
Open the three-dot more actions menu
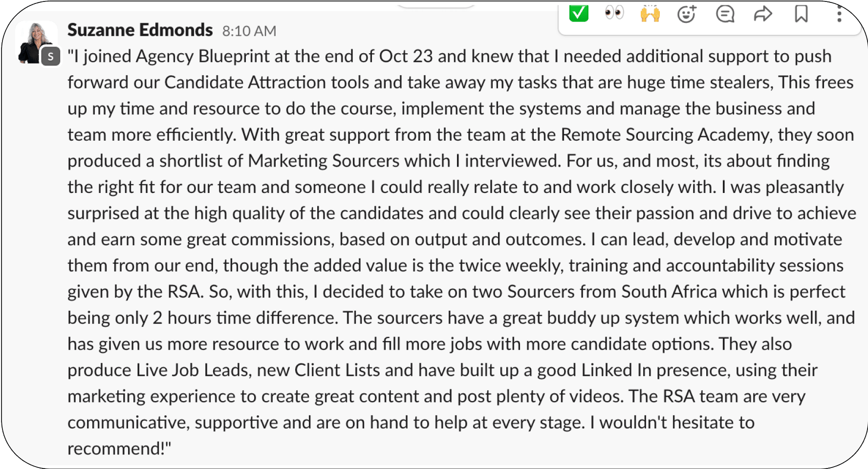(x=839, y=14)
